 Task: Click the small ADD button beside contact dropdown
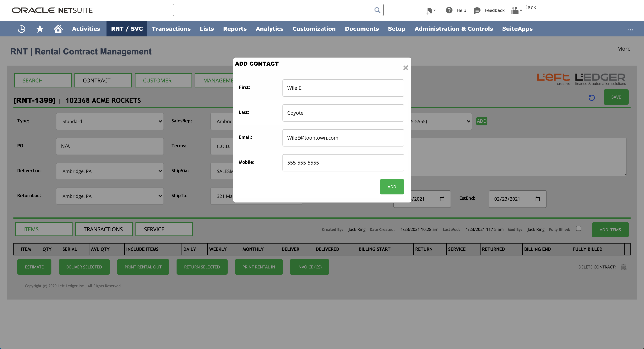481,121
